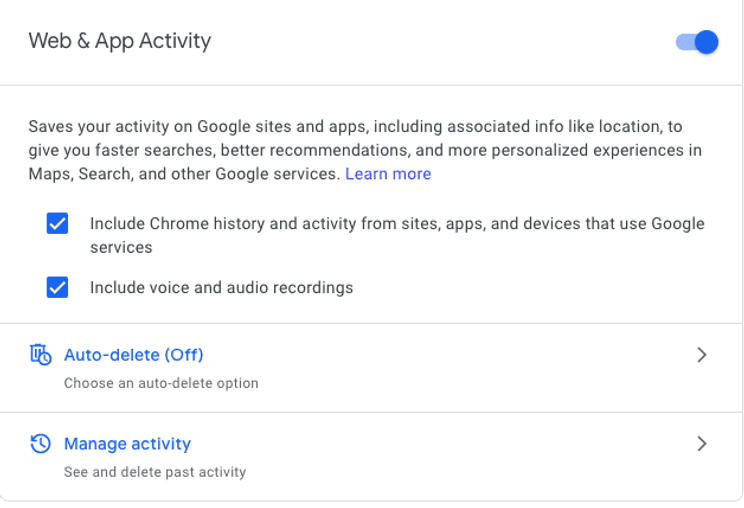Open the Learn more link
The width and height of the screenshot is (744, 508).
pos(388,174)
